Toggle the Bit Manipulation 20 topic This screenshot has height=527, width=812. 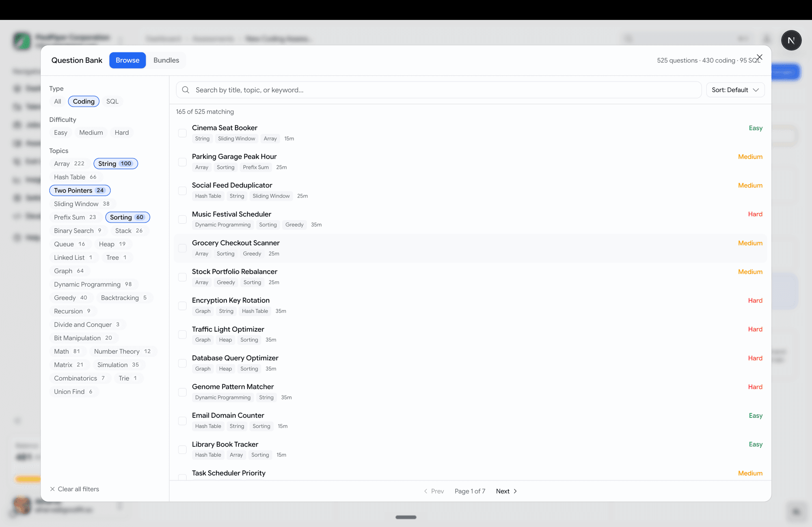[x=83, y=338]
